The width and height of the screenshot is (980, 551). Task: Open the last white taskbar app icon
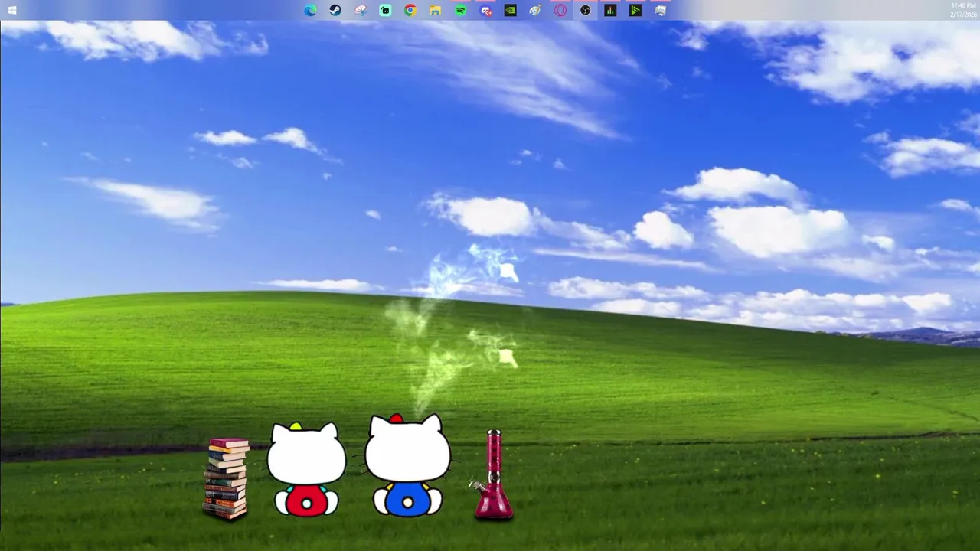coord(660,10)
